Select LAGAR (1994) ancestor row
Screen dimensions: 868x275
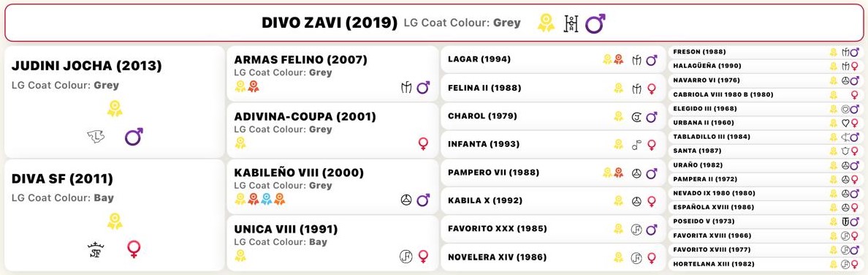click(x=553, y=59)
